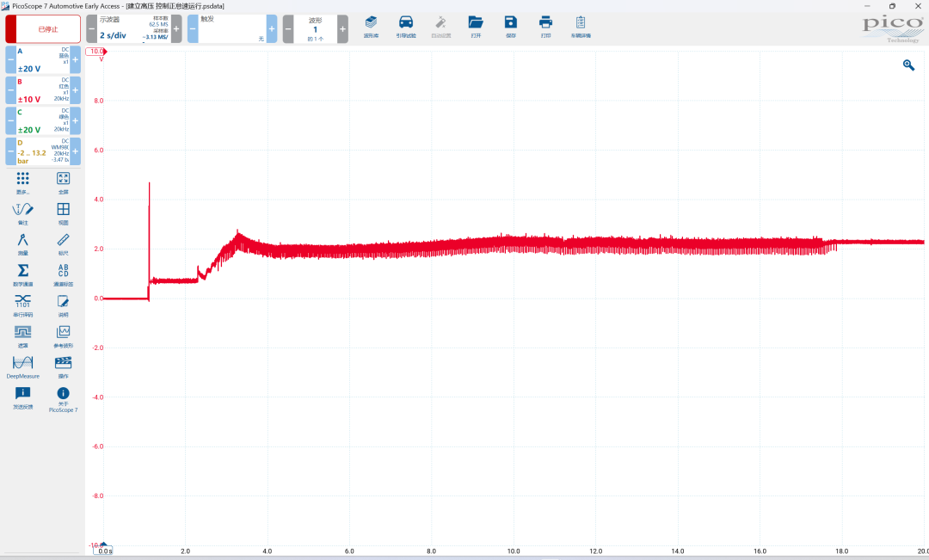Image resolution: width=929 pixels, height=560 pixels.
Task: Open About PicoScope 7 info
Action: coord(64,399)
